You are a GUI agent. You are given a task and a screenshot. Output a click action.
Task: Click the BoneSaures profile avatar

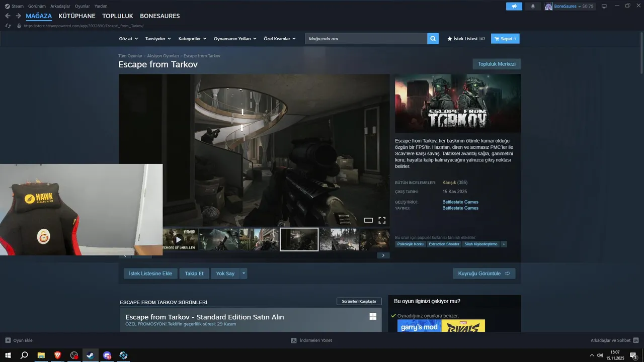548,6
